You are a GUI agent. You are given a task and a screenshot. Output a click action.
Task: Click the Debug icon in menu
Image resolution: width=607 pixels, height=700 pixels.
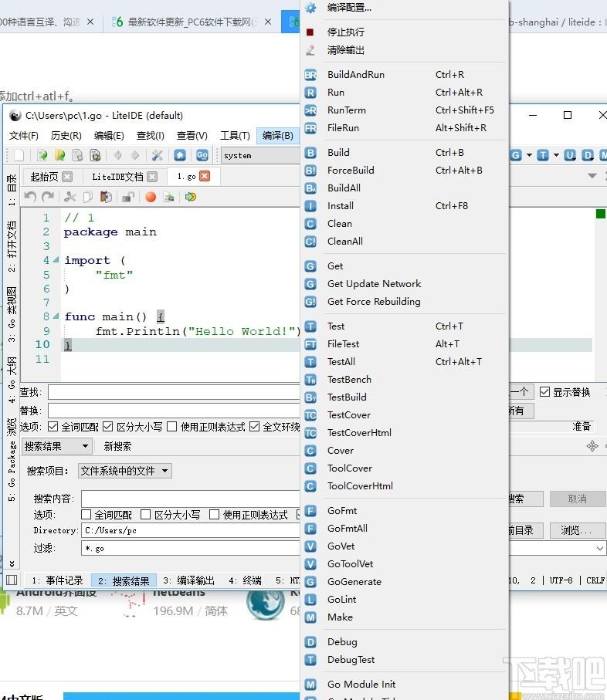click(310, 642)
